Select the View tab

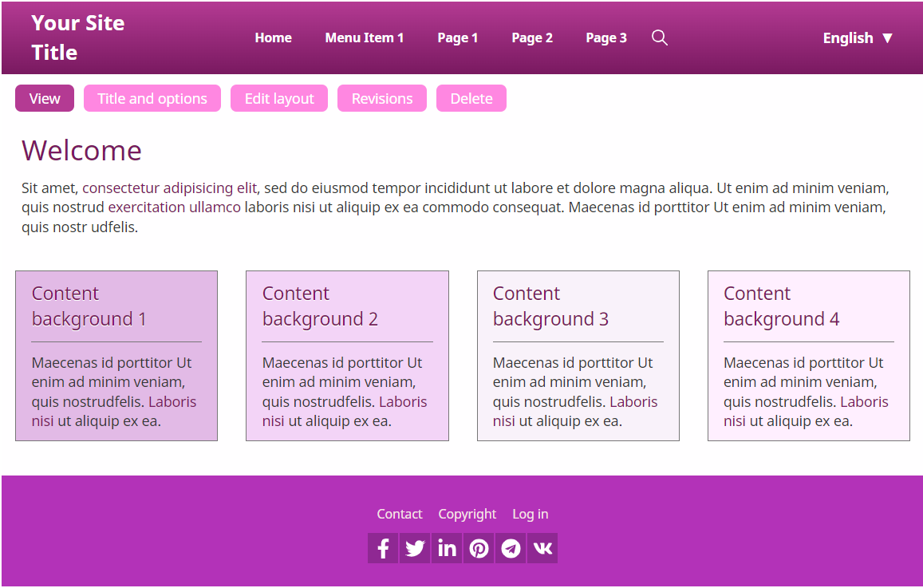45,98
